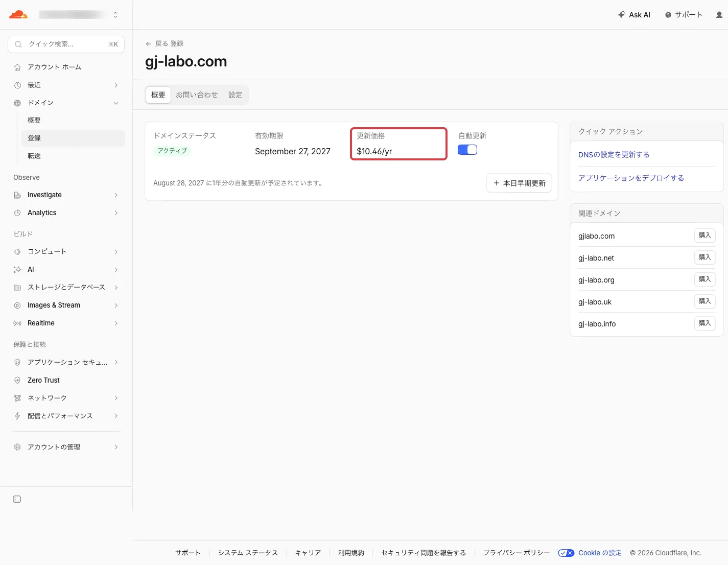Click the ネットワーク sidebar icon
This screenshot has height=565, width=728.
17,398
